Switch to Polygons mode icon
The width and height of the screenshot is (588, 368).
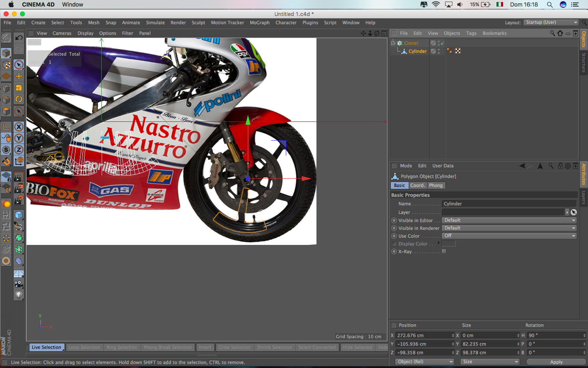(x=6, y=111)
